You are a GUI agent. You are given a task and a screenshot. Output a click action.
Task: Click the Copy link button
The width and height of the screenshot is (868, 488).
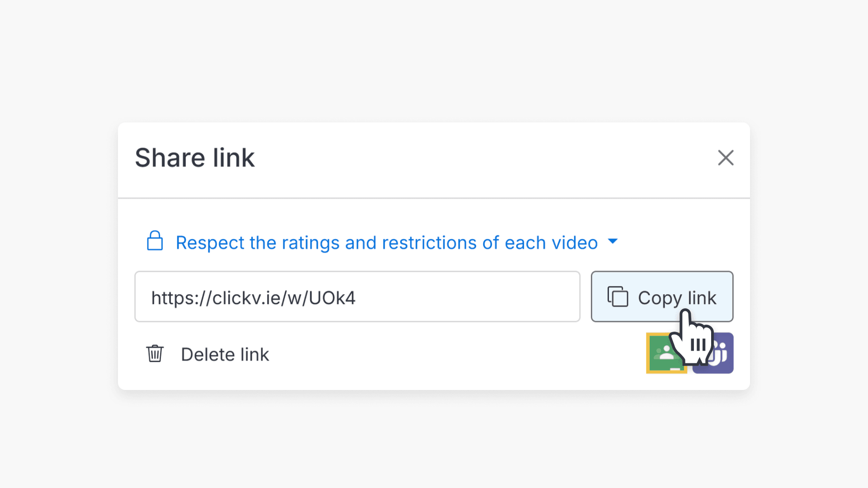pos(661,297)
